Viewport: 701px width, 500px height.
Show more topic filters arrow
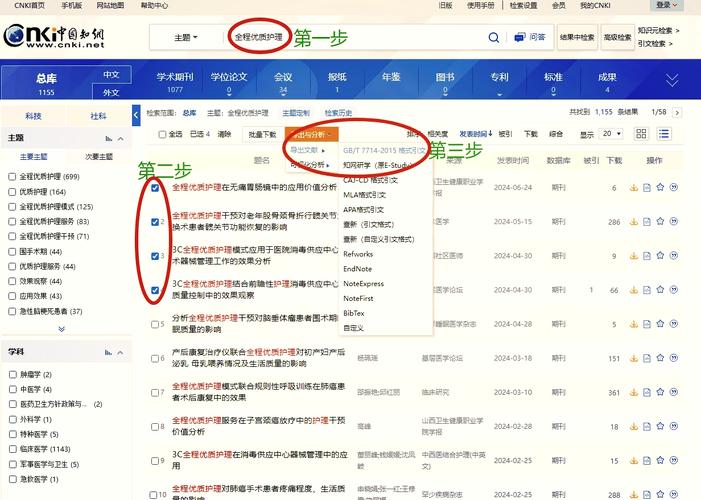point(62,329)
